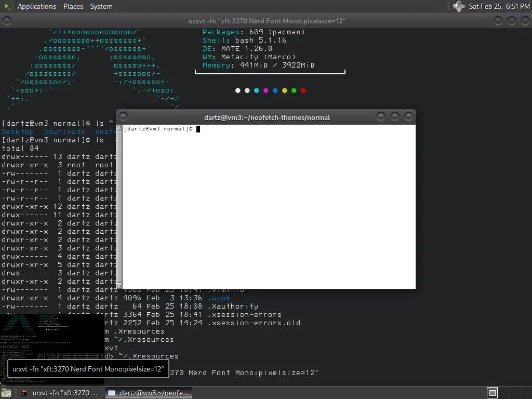This screenshot has width=532, height=399.
Task: Click the prompt line in white terminal
Action: pos(162,129)
